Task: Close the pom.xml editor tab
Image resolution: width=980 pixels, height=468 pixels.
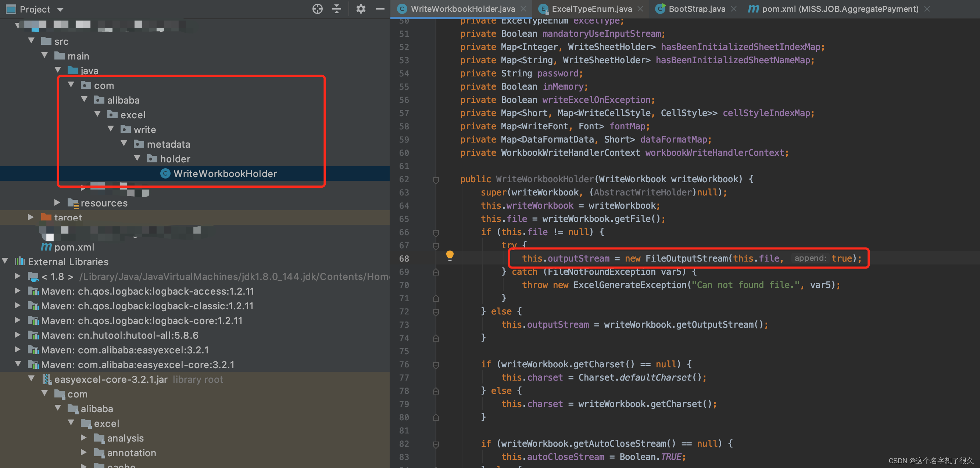Action: tap(927, 9)
